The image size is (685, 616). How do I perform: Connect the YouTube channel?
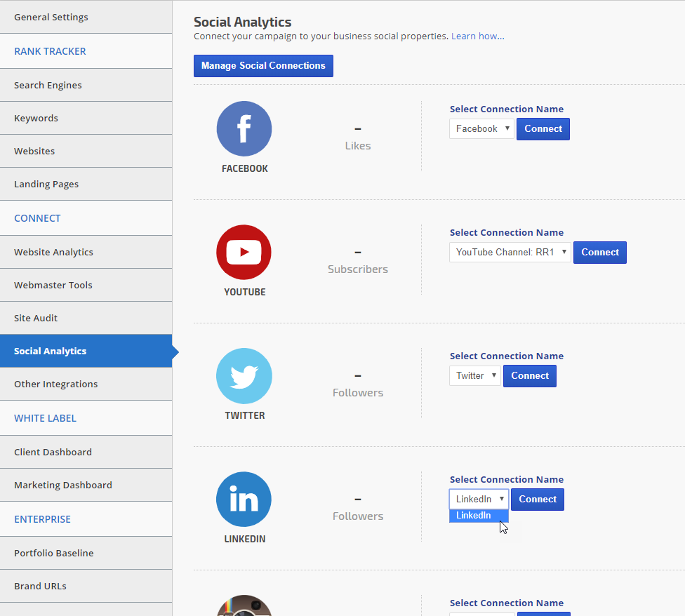(600, 253)
